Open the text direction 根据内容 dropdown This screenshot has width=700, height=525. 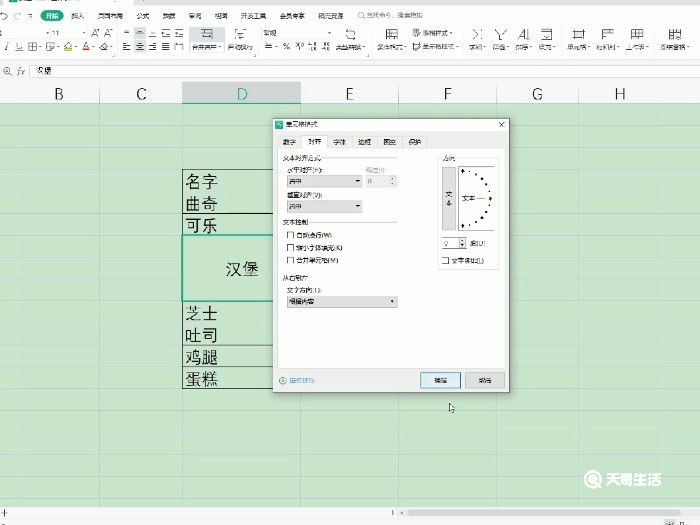click(341, 301)
